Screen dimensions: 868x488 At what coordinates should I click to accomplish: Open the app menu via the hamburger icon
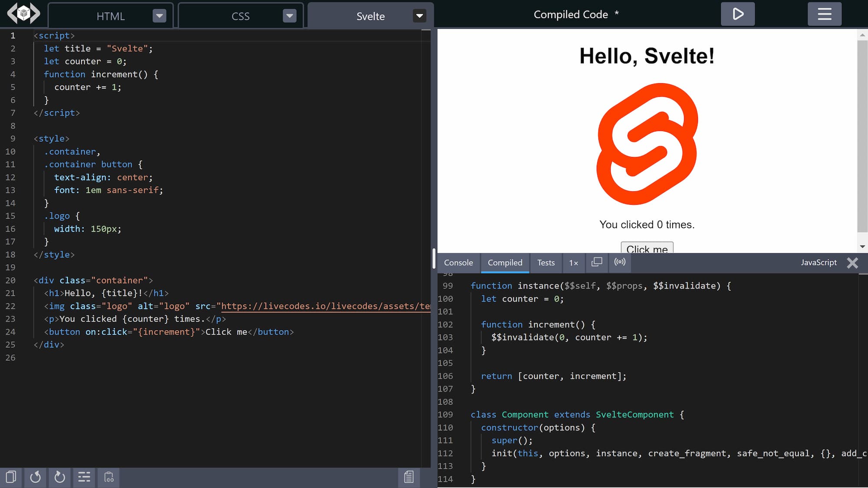[x=824, y=13]
